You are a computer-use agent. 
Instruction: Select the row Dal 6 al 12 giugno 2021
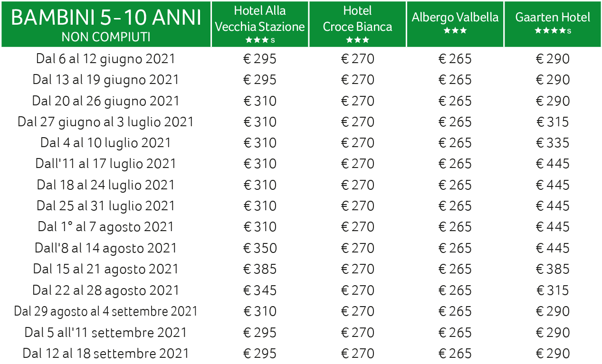pyautogui.click(x=301, y=59)
